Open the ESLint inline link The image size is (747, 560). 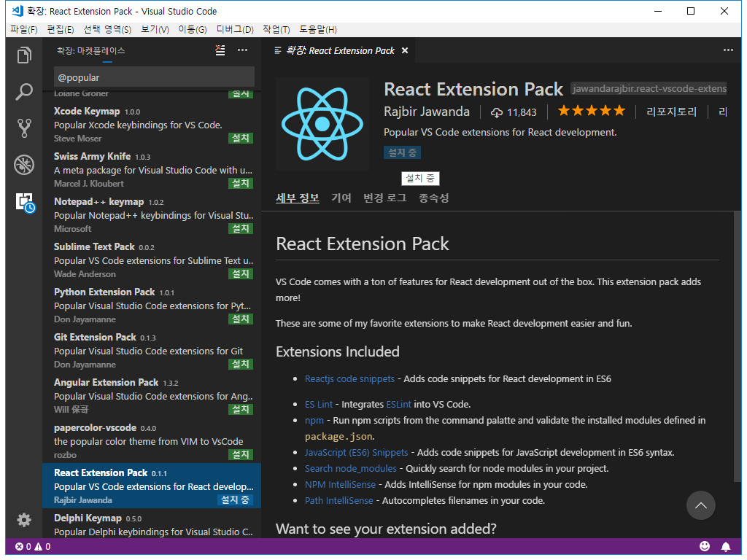pos(399,404)
